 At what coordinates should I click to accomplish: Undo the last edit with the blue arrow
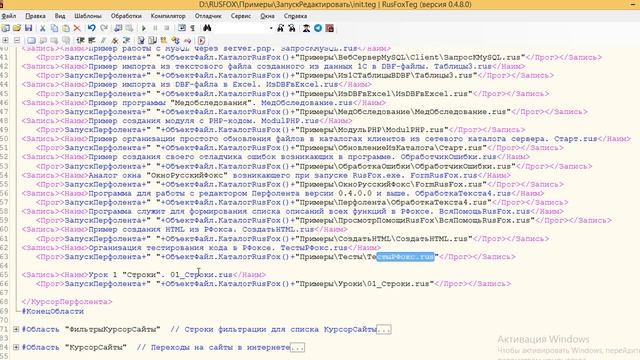[92, 28]
